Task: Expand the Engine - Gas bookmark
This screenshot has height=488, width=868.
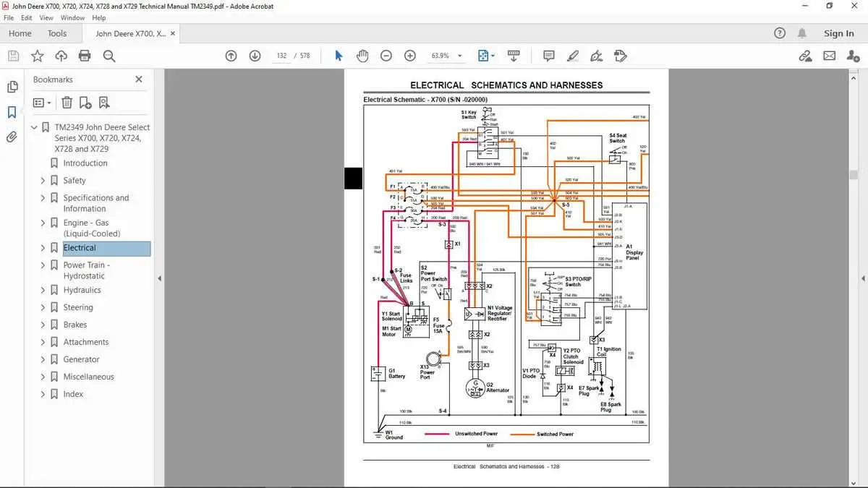Action: (43, 223)
